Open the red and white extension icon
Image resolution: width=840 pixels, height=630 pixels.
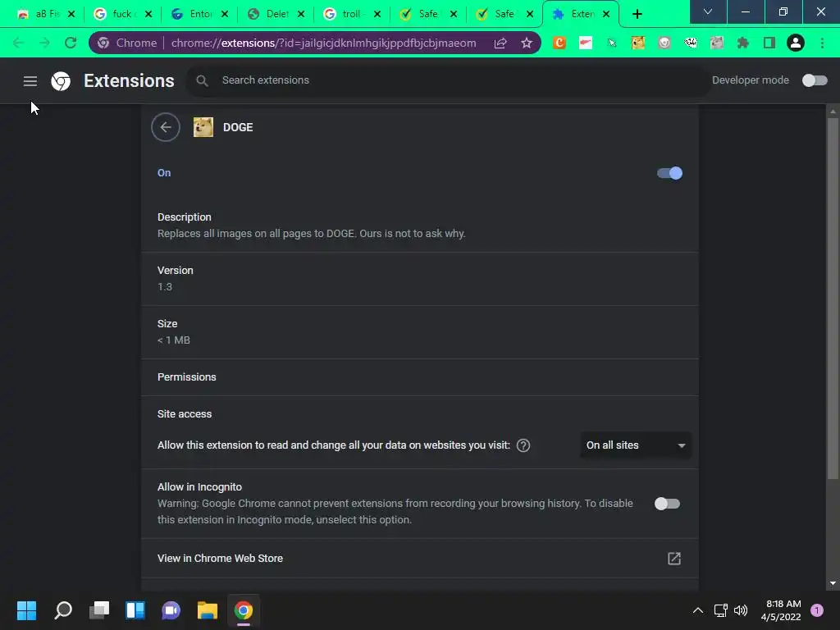[586, 43]
